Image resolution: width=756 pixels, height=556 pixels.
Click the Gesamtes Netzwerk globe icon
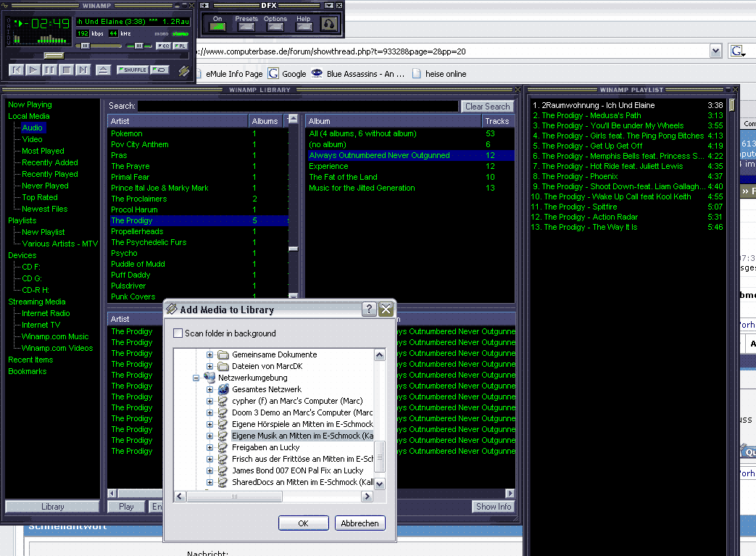tap(223, 389)
